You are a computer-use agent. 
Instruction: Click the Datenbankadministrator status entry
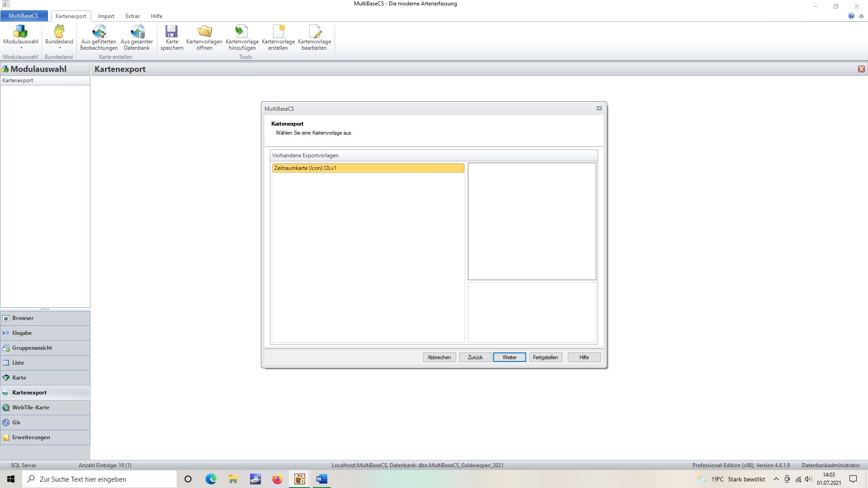point(831,465)
